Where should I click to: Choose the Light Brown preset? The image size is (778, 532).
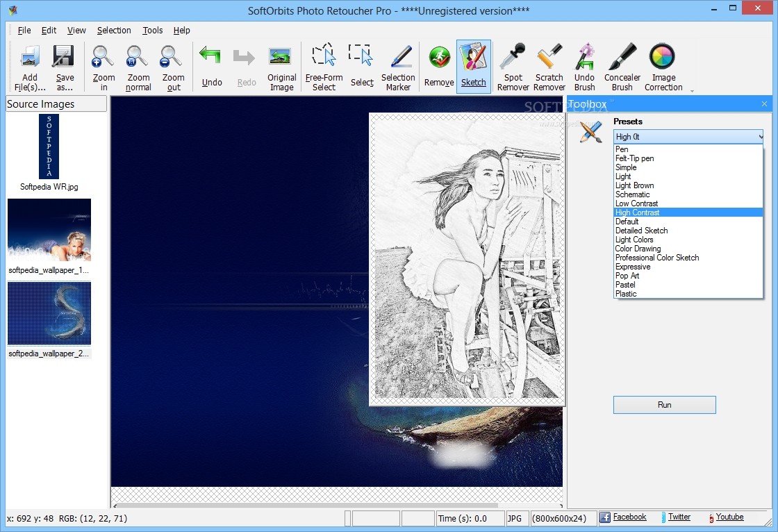point(688,185)
